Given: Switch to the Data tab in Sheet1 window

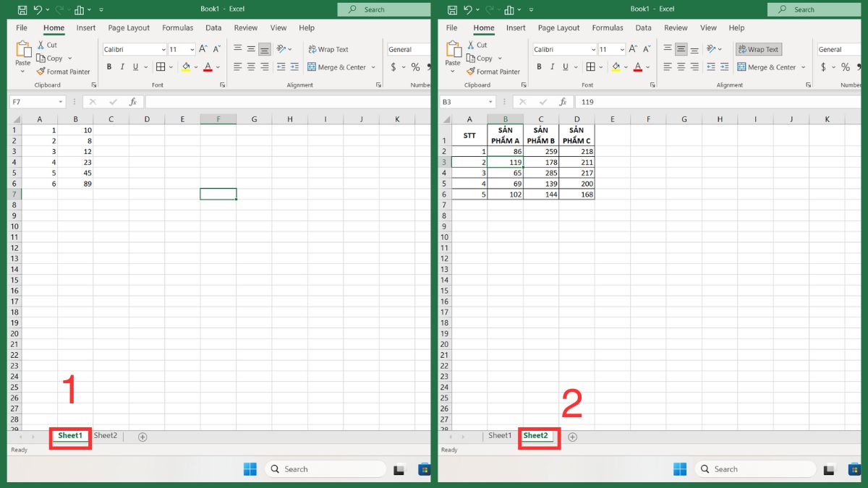Looking at the screenshot, I should point(213,28).
